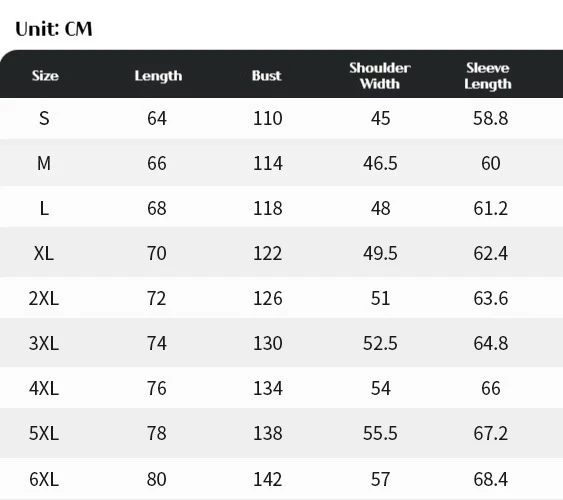Click the Unit: CM label

pyautogui.click(x=54, y=29)
